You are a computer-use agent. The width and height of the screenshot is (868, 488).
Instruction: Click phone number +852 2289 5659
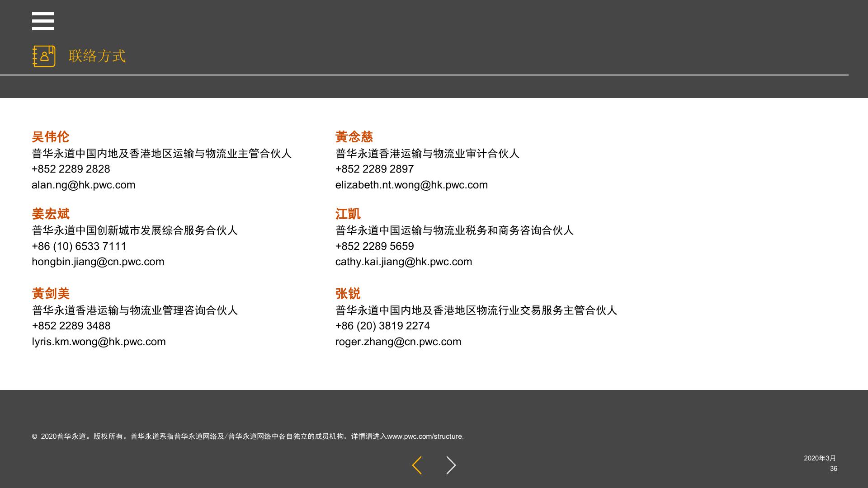374,246
